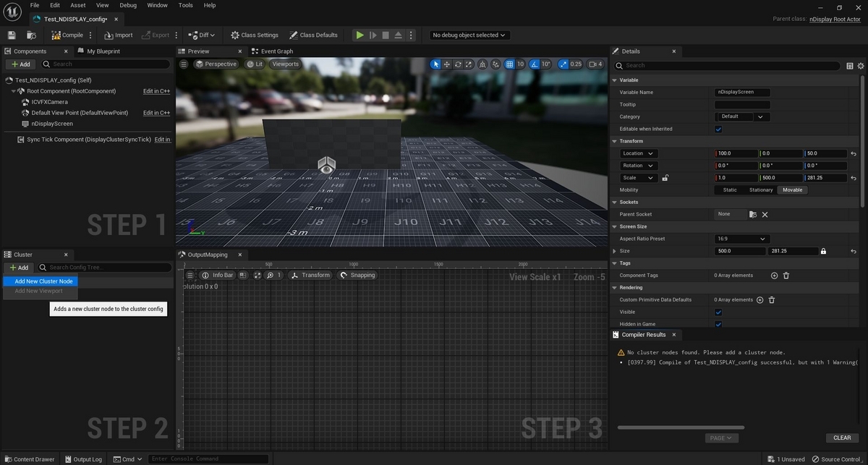
Task: Add an element to Component Tags array
Action: 774,276
